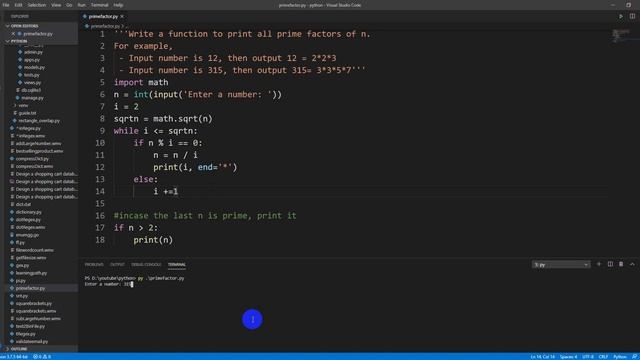Click line number 9 in the gutter
640x360 pixels.
coord(102,131)
